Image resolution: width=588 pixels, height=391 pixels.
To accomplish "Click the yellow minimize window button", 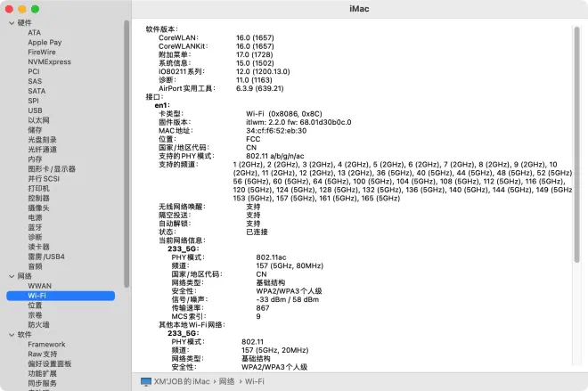I will pos(22,8).
